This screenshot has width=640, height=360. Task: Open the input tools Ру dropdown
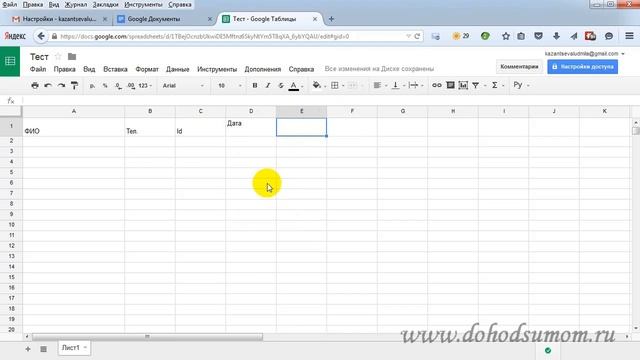tap(521, 85)
